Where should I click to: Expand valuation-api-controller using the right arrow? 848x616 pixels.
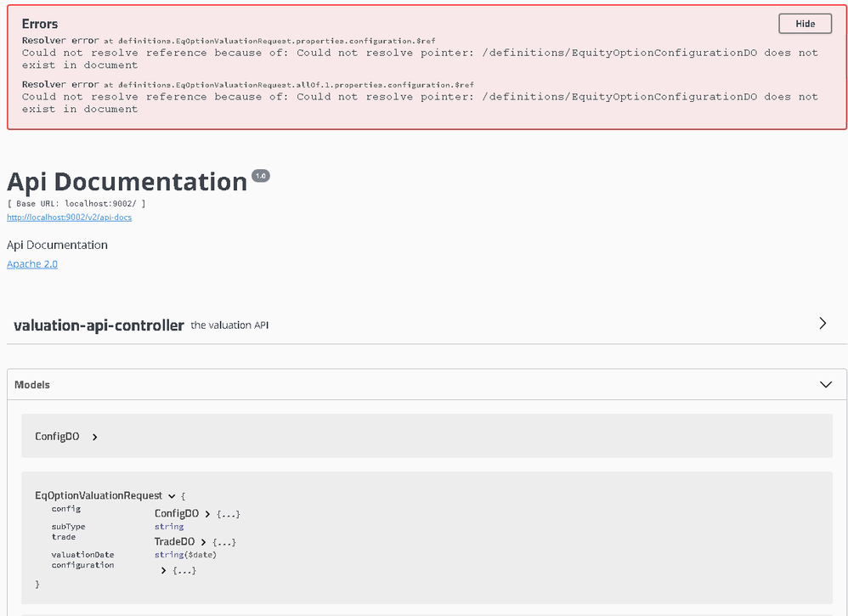pyautogui.click(x=822, y=324)
